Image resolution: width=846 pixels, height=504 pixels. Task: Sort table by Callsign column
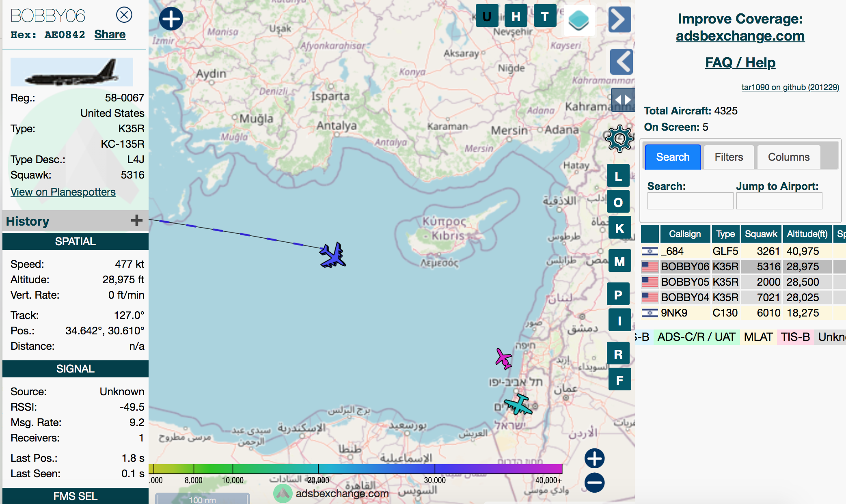point(685,234)
